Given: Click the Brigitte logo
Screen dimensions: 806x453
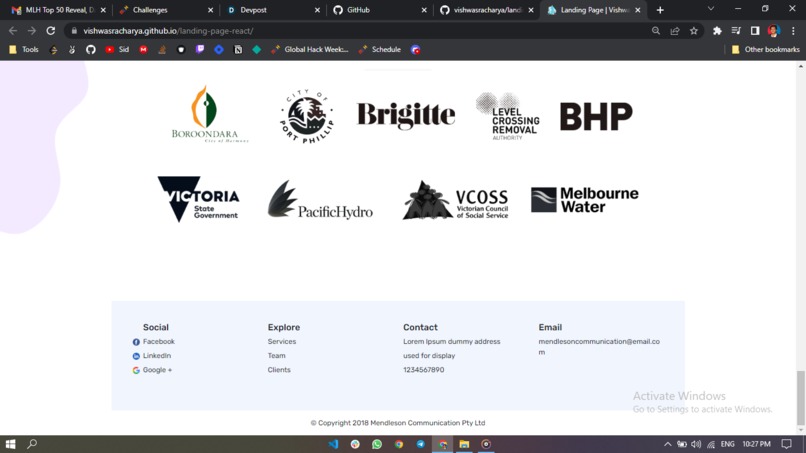Looking at the screenshot, I should (406, 115).
